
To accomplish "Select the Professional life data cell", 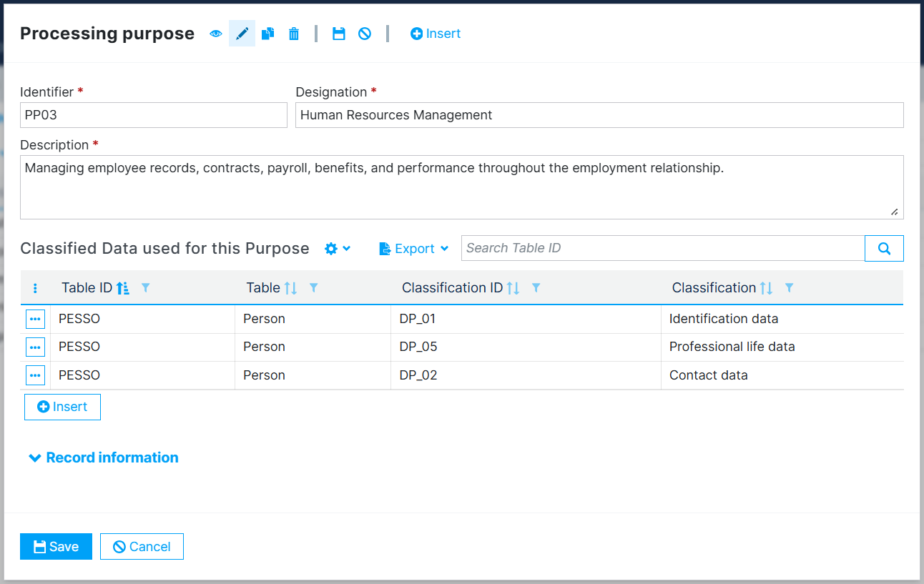I will tap(782, 347).
